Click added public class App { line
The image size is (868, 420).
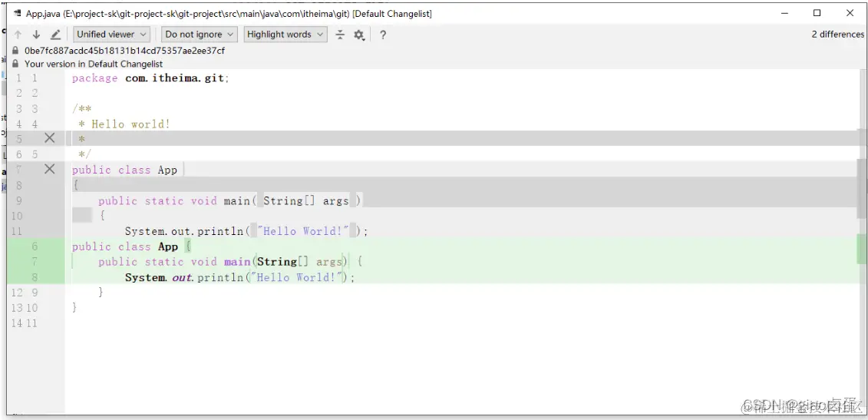click(132, 246)
